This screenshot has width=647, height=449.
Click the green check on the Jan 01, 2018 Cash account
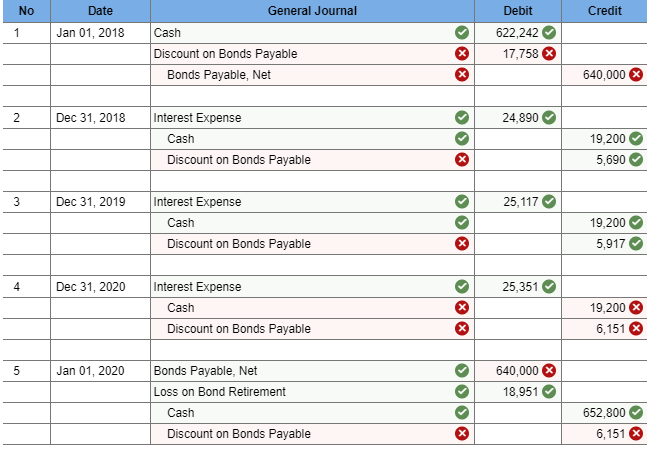pyautogui.click(x=462, y=32)
